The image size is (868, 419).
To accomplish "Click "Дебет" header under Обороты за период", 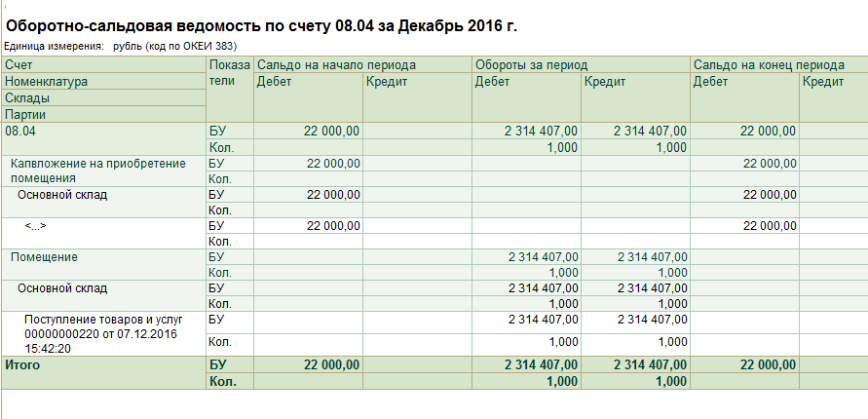I will [492, 82].
